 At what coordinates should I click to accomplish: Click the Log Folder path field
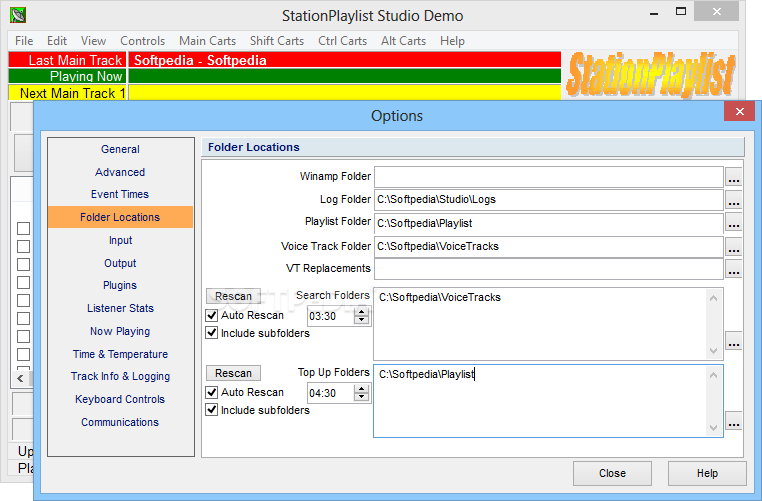click(549, 200)
